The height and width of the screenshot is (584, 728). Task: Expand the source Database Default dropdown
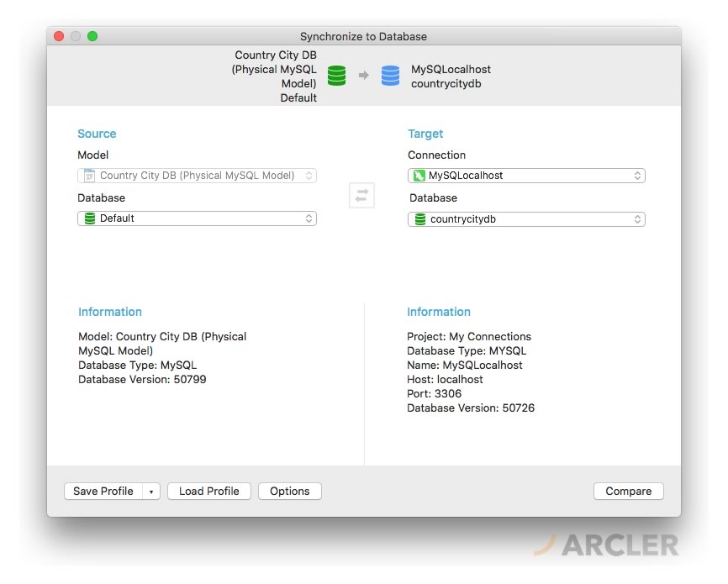pyautogui.click(x=309, y=218)
